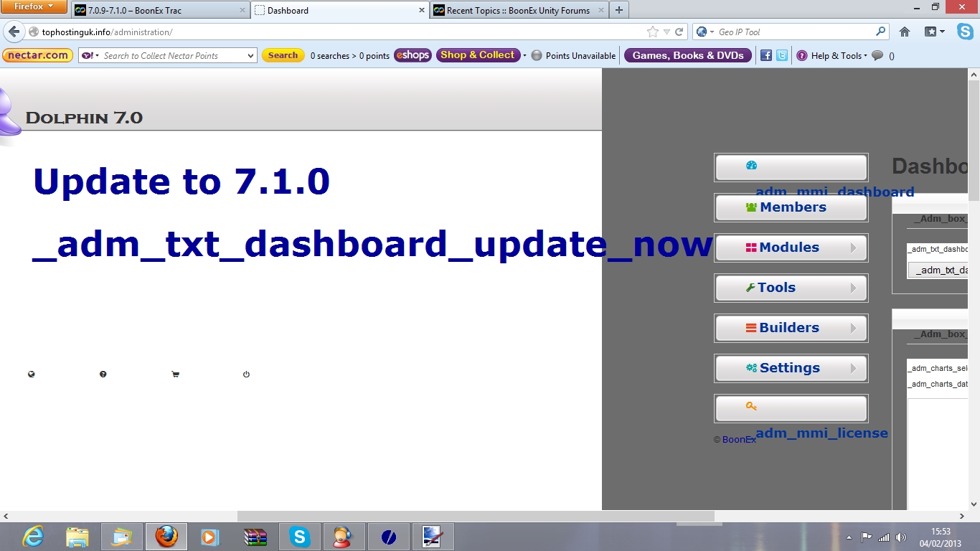Screen dimensions: 980x551
Task: Click the magnifier search icon in search bar
Action: point(881,32)
